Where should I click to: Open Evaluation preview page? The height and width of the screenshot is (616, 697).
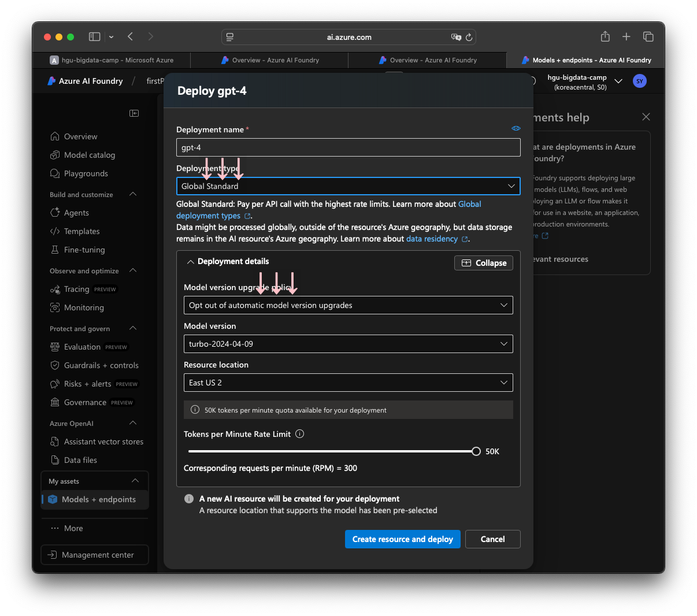point(88,347)
